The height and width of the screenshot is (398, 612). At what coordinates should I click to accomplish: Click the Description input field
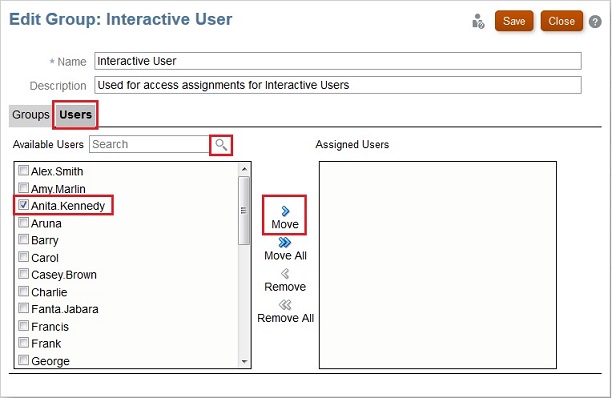pos(338,85)
